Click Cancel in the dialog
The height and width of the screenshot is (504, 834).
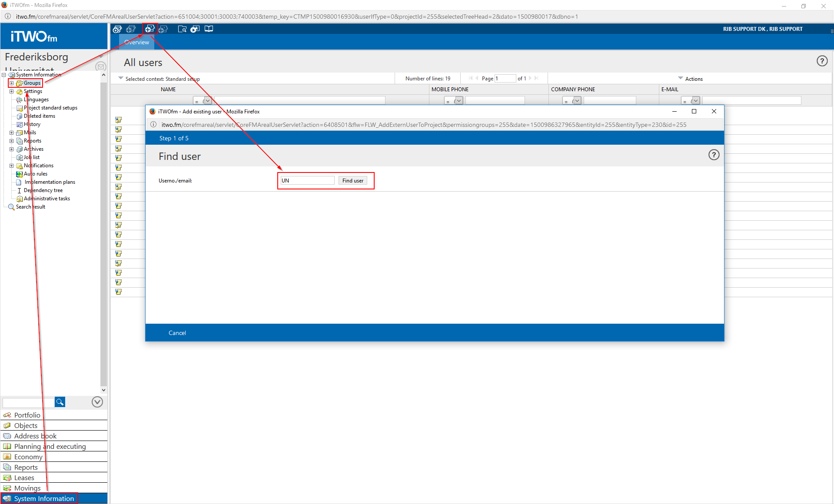(x=177, y=333)
